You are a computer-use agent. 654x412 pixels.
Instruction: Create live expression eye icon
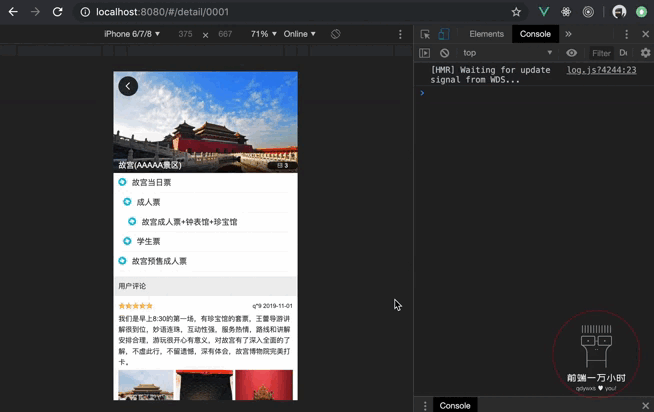pyautogui.click(x=571, y=53)
